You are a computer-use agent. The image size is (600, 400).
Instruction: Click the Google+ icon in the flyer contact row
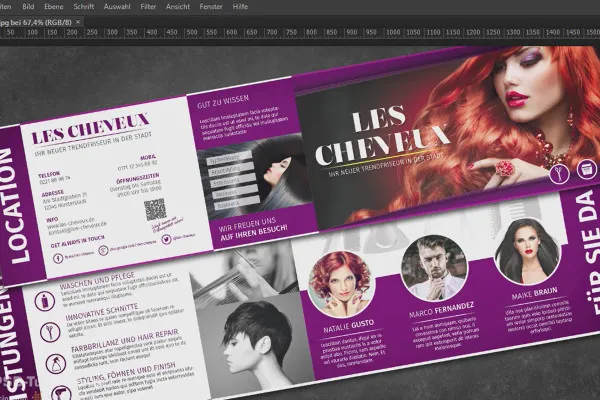pos(103,250)
